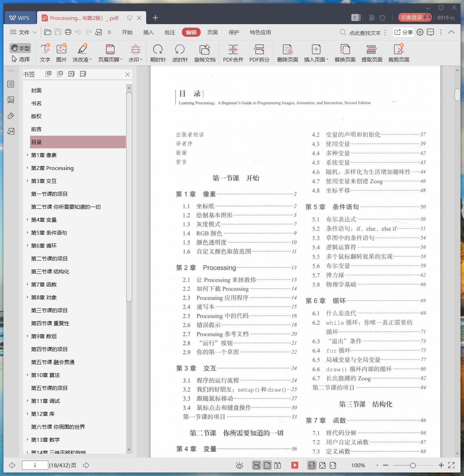The height and width of the screenshot is (476, 464).
Task: Click zoom out minus button
Action: tap(386, 466)
